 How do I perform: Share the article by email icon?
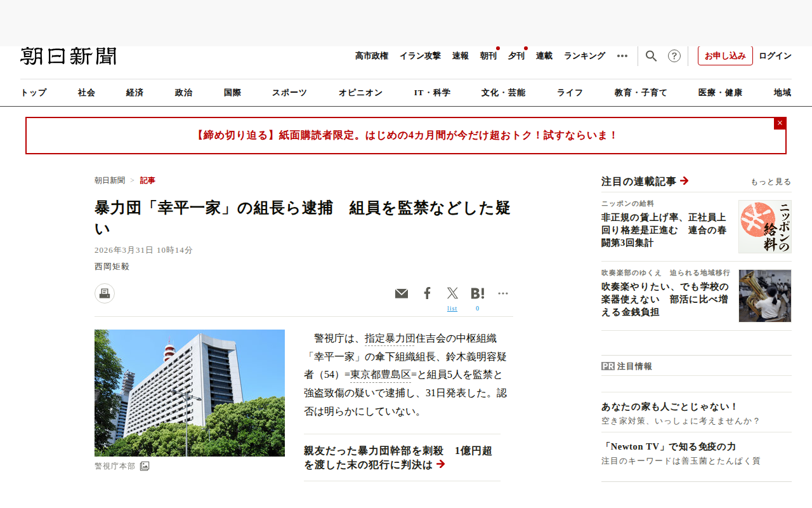pyautogui.click(x=402, y=293)
